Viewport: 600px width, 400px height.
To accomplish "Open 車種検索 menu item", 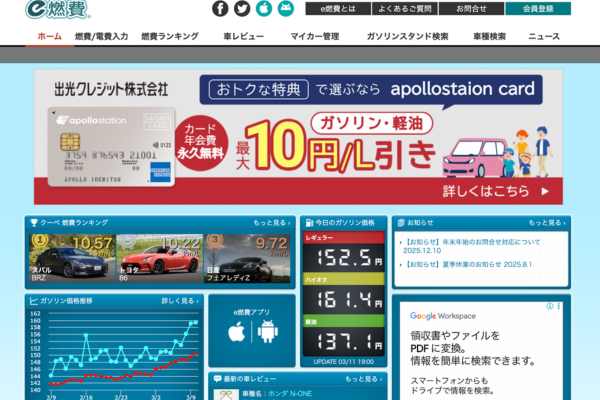I will coord(489,36).
